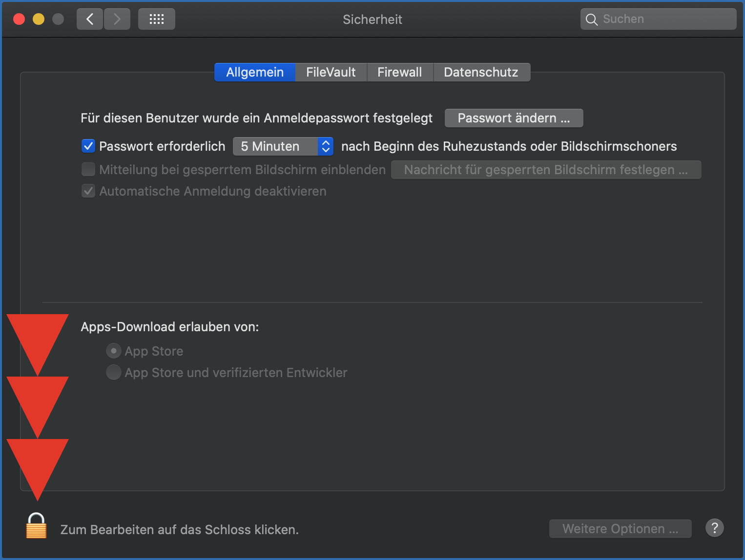745x560 pixels.
Task: Open 'Nachricht für gesperrten Bildschirm festlegen'
Action: coord(546,169)
